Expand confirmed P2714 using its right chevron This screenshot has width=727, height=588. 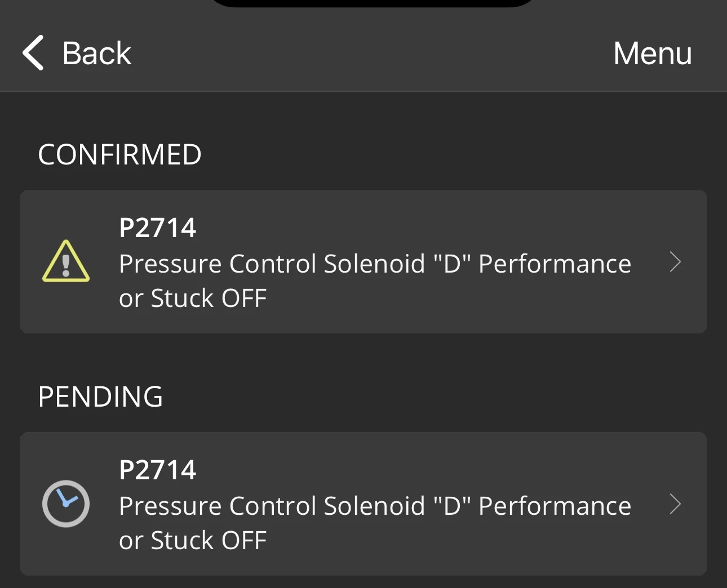[675, 262]
